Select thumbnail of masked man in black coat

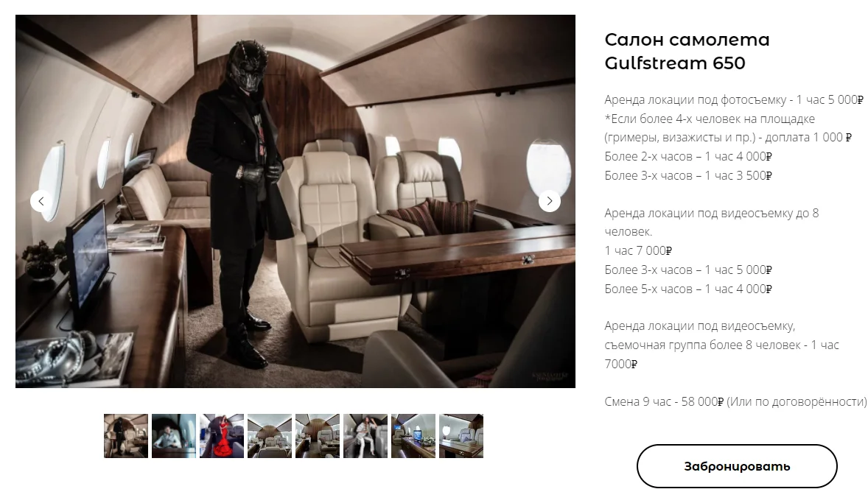(126, 436)
